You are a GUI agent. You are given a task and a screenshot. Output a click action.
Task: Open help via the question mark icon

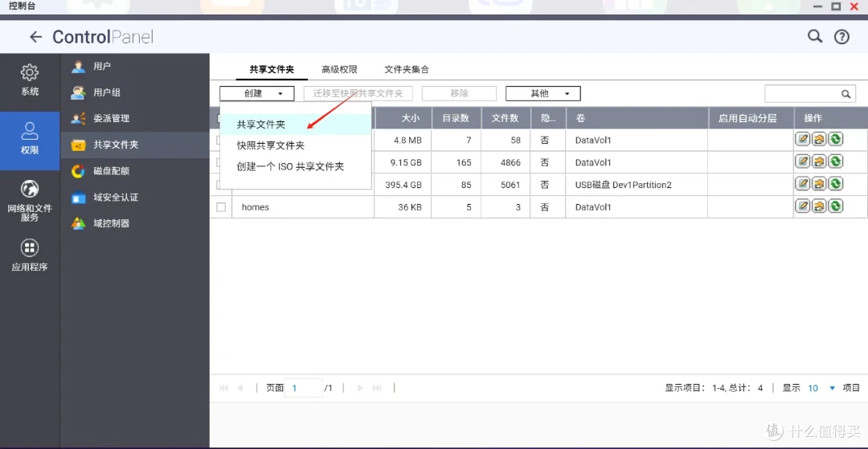tap(841, 37)
